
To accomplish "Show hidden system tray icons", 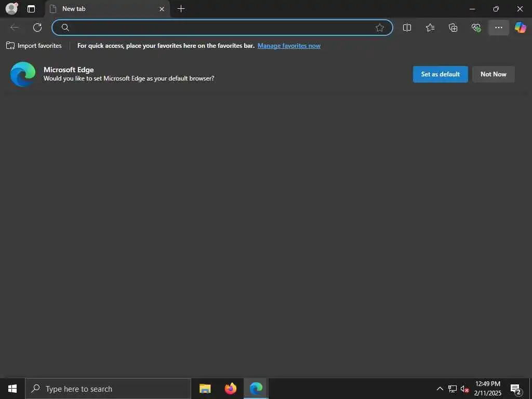I will coord(440,389).
